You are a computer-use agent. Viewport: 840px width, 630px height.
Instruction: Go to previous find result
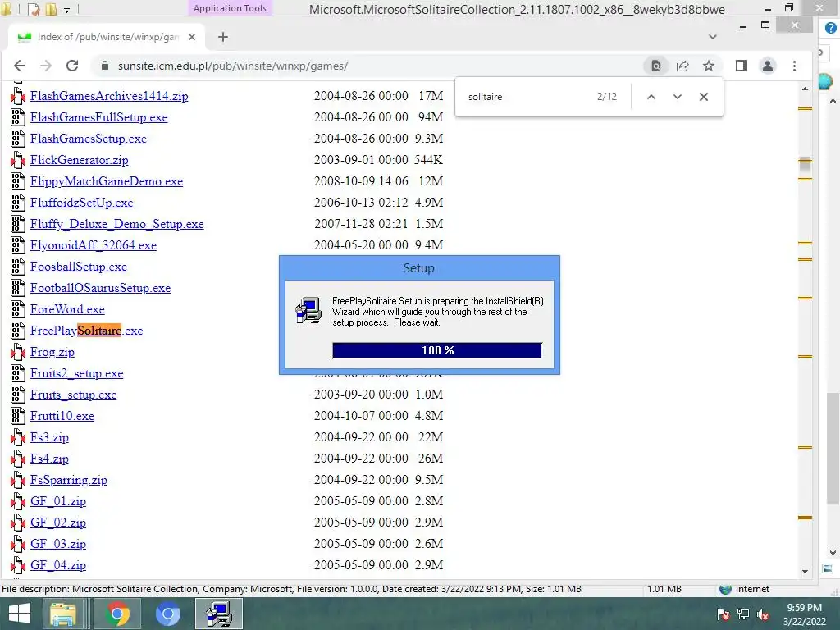pyautogui.click(x=651, y=97)
